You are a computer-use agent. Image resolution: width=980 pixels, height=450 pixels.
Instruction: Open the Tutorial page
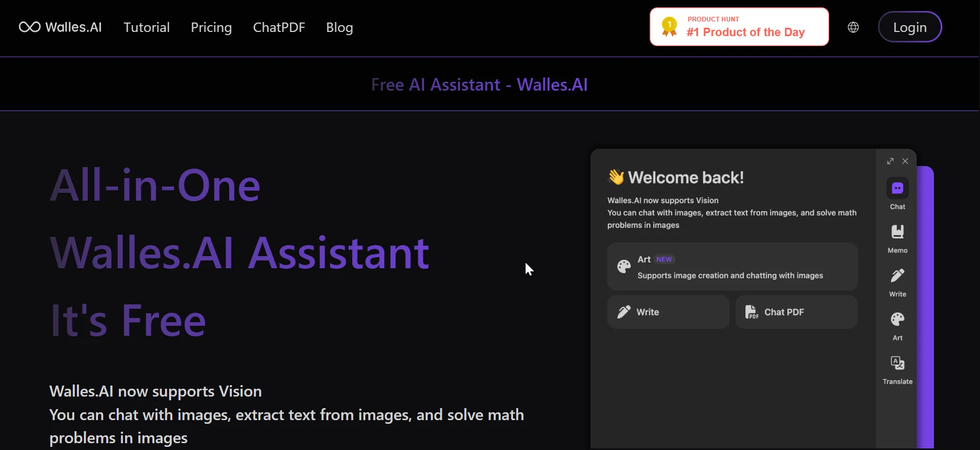147,27
